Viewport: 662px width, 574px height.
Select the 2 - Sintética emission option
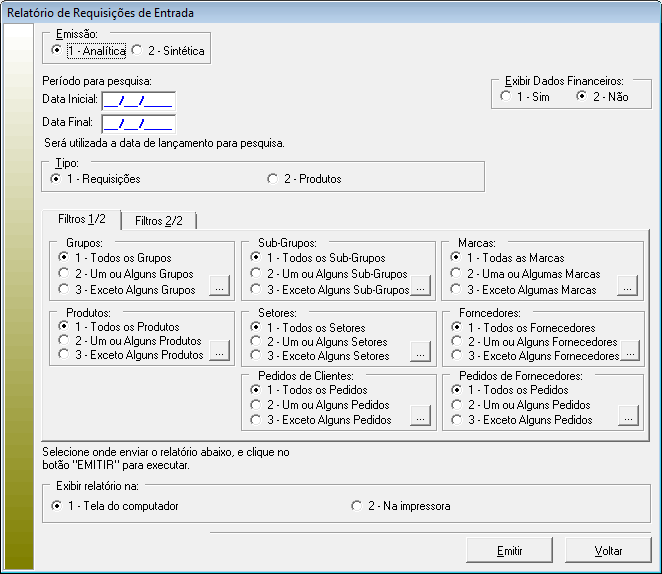pyautogui.click(x=137, y=48)
